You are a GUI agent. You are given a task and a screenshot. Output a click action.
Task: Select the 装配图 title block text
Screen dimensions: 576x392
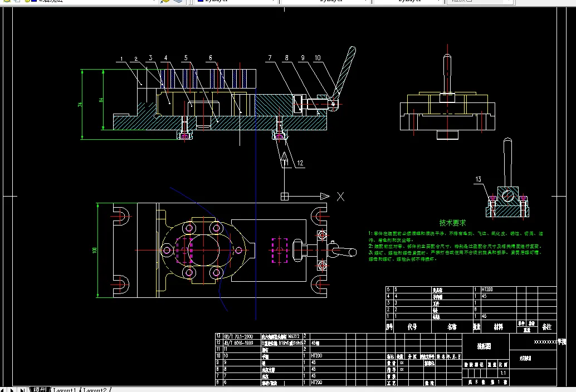(x=484, y=346)
